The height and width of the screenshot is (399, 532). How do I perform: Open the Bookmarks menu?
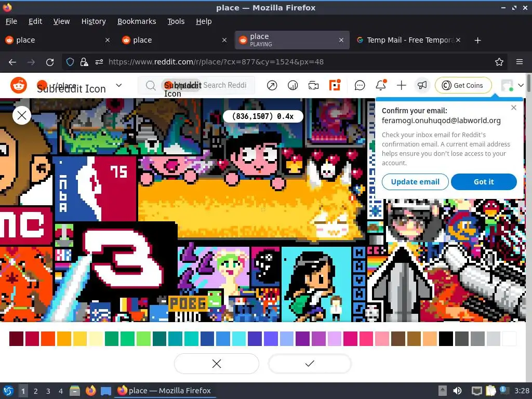137,21
